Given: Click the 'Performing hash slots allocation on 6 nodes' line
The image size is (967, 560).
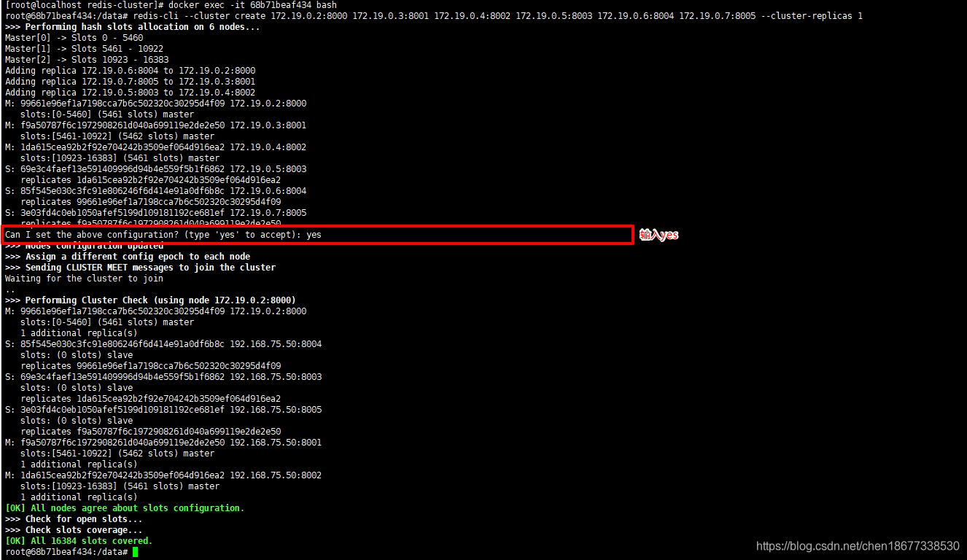Looking at the screenshot, I should click(132, 27).
